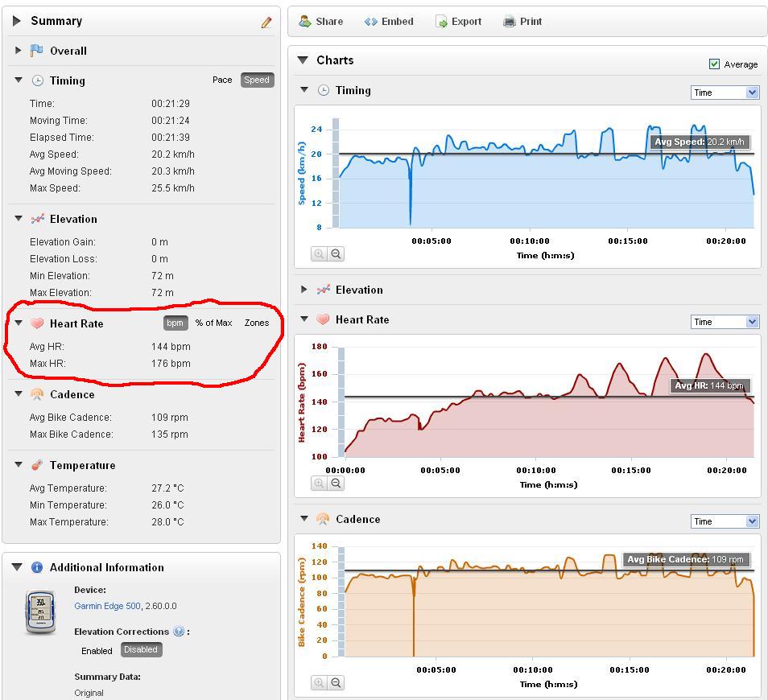The image size is (768, 700).
Task: Set Elevation Corrections to Enabled
Action: (x=97, y=651)
